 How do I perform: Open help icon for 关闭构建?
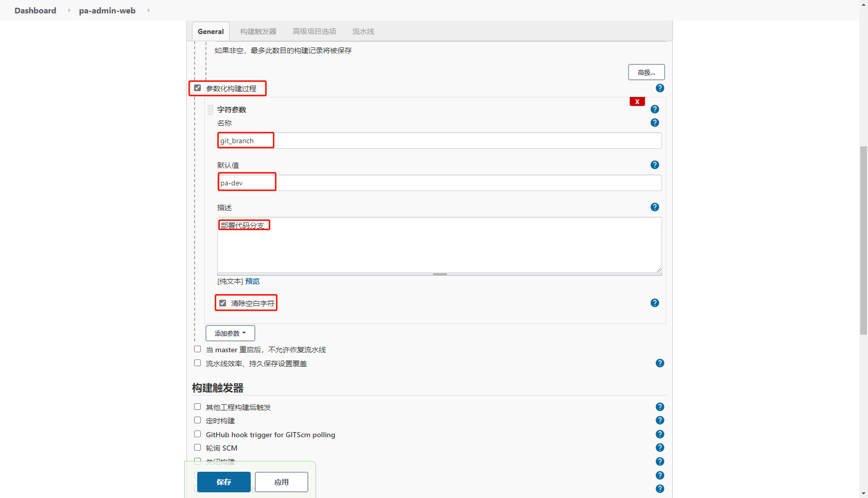click(659, 461)
